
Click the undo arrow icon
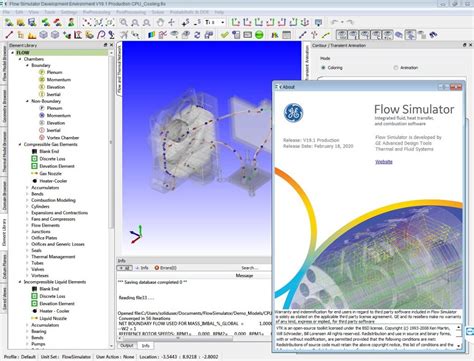335,22
